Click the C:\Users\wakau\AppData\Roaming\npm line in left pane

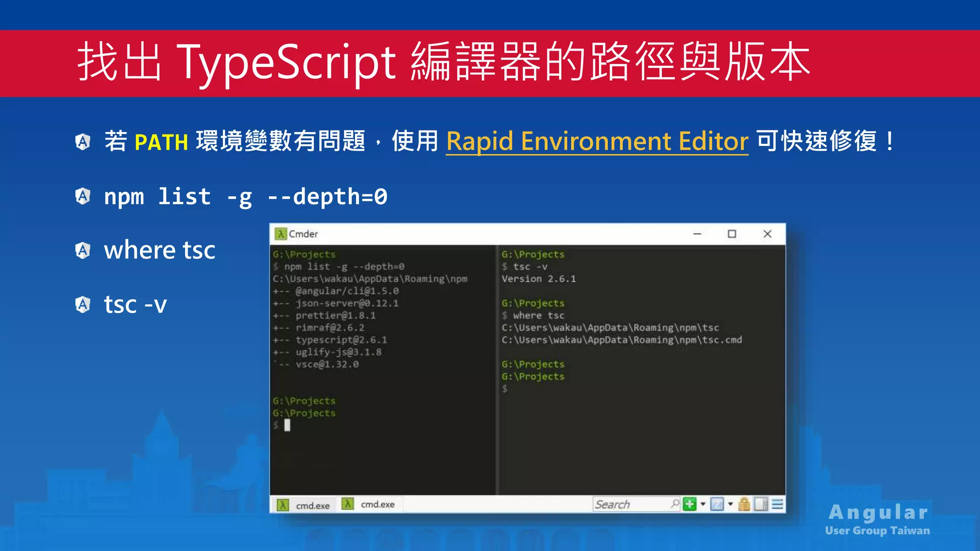(x=370, y=279)
